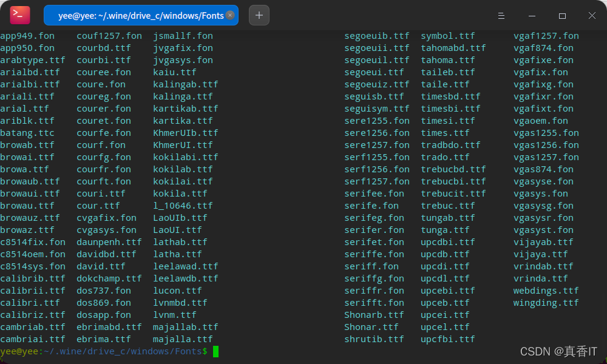Viewport: 607px width, 364px height.
Task: Click the upcdbi.ttf file name
Action: click(448, 242)
